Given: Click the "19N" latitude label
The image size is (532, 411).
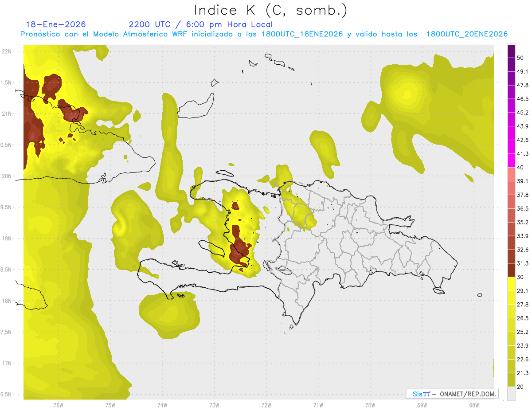Looking at the screenshot, I should coord(7,239).
